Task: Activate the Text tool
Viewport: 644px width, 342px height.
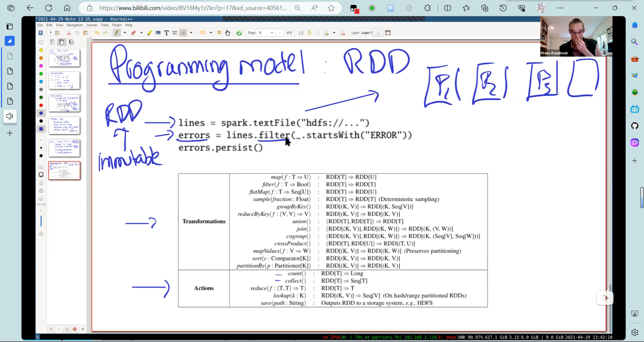Action: (166, 33)
